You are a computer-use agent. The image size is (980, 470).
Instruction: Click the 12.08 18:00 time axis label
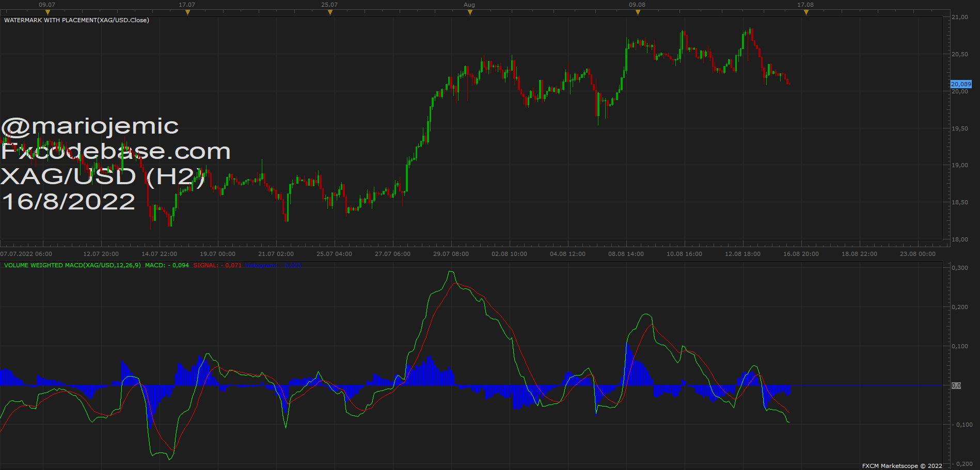coord(742,254)
